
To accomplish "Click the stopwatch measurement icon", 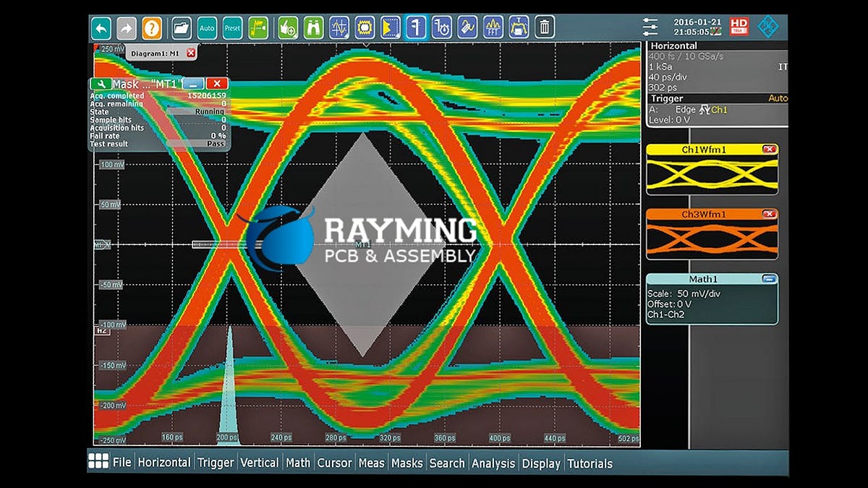I will pos(443,27).
